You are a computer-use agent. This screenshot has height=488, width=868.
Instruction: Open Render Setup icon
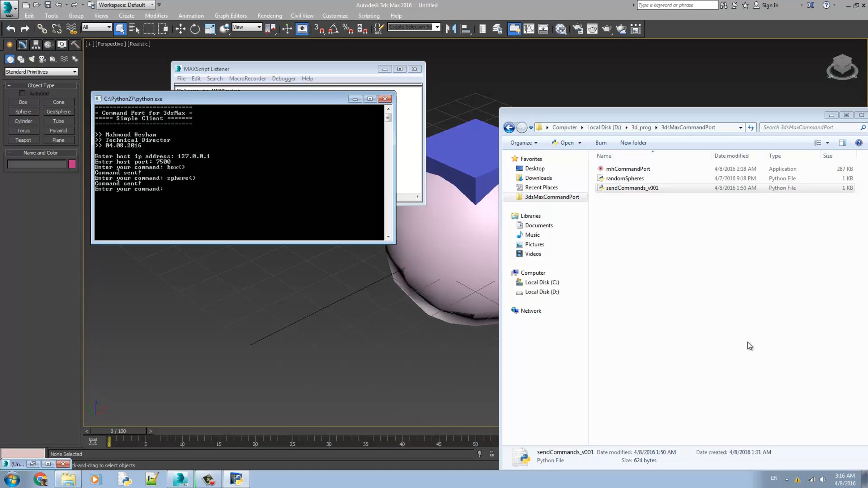pos(578,29)
